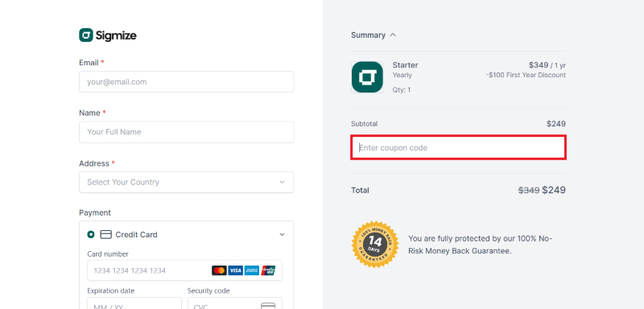
Task: Click the UnionPay logo
Action: 268,270
